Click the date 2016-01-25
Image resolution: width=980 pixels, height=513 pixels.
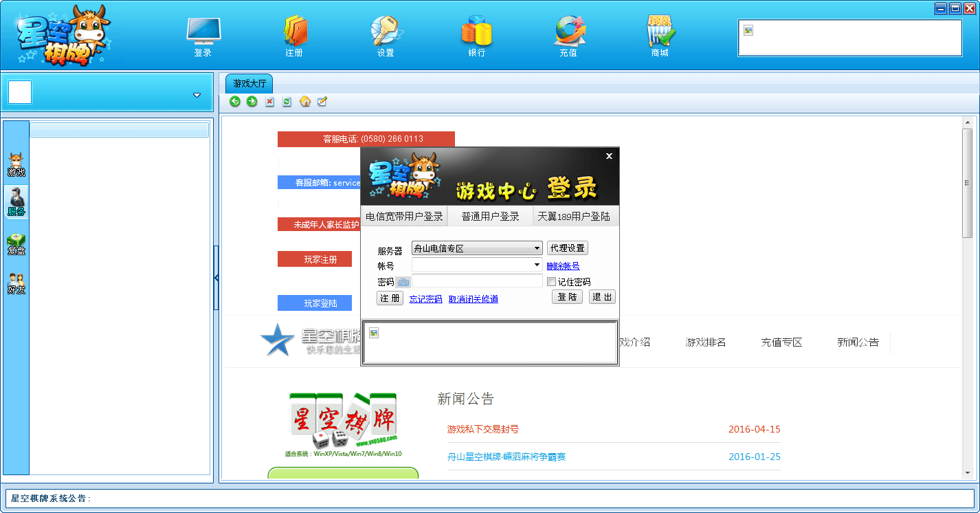coord(755,457)
